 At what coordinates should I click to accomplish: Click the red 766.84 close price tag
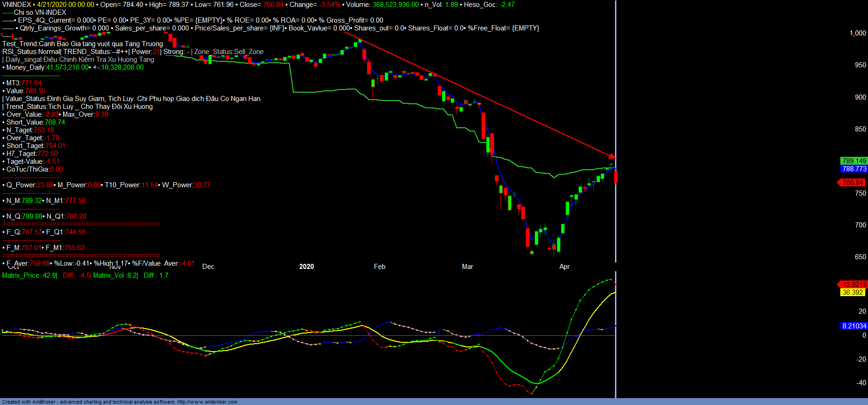coord(852,183)
